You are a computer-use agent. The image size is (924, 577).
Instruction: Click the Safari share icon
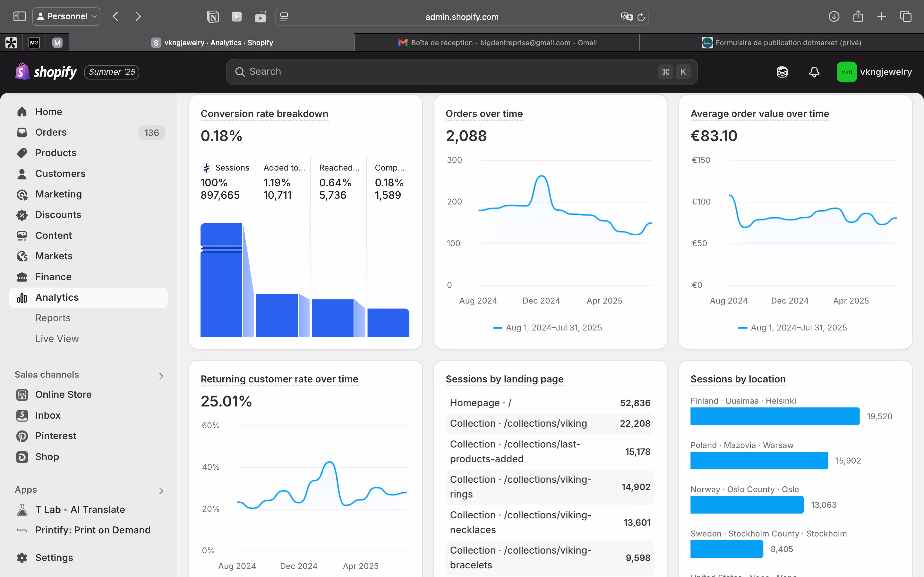click(x=858, y=16)
